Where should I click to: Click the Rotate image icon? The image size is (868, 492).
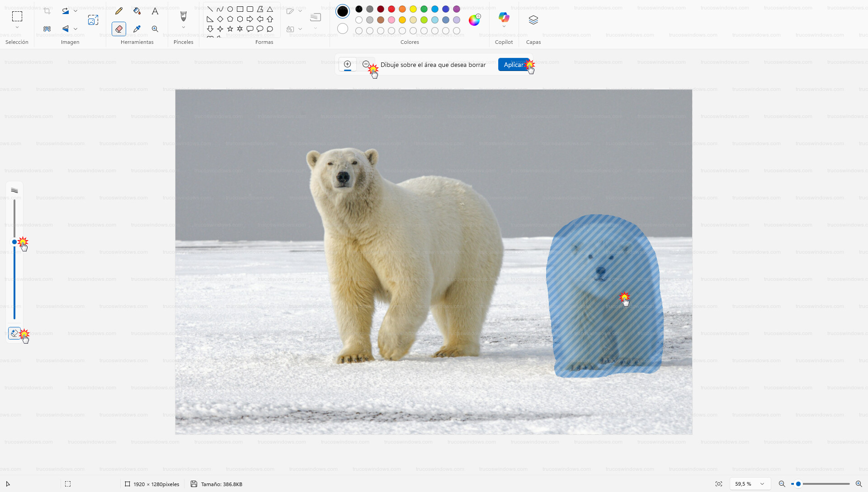point(66,11)
